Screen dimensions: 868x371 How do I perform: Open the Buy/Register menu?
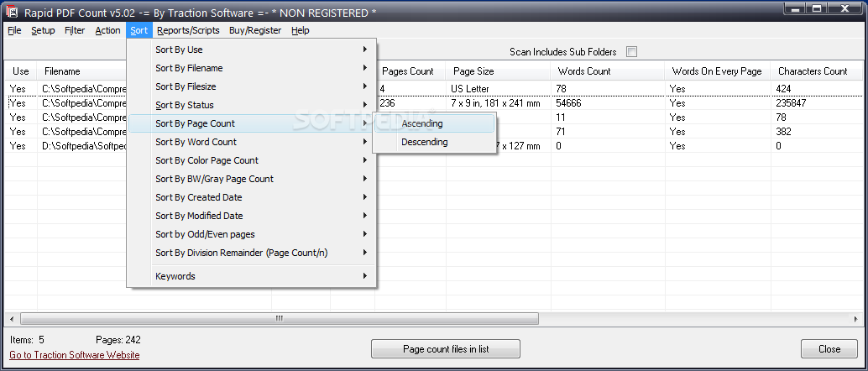[x=255, y=30]
